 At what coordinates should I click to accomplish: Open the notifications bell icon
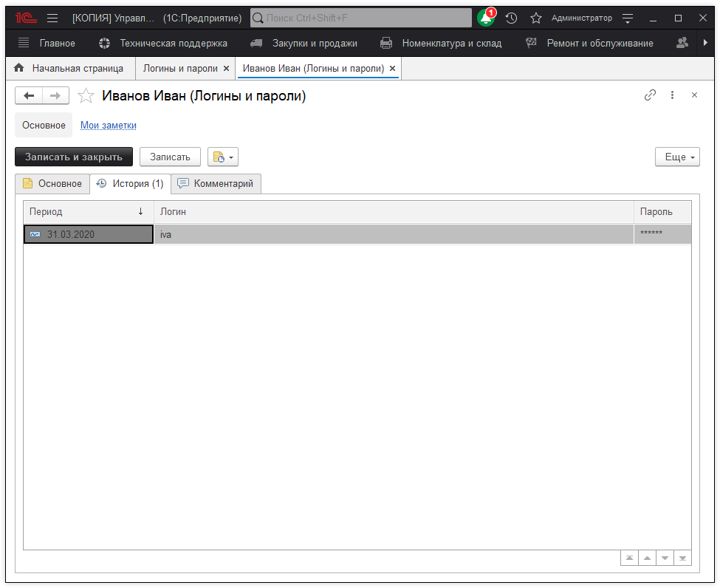(x=486, y=18)
